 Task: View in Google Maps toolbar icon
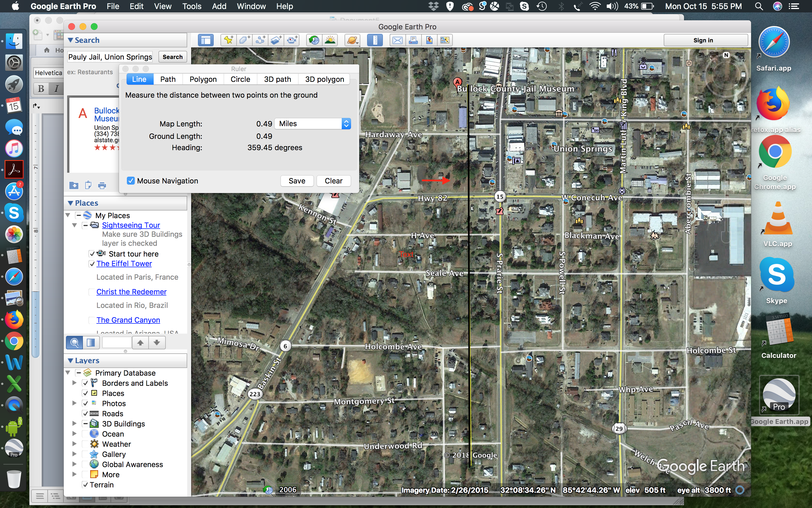click(445, 40)
